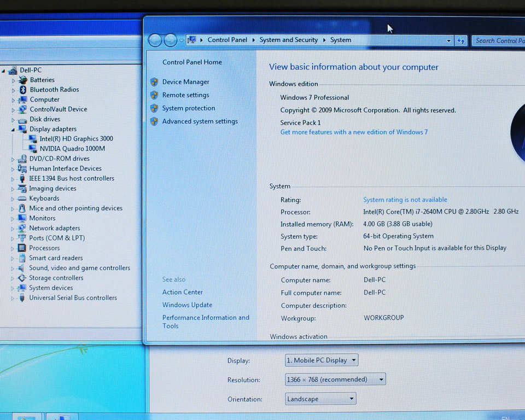Click the NVIDIA Quadro 1000M icon
525x420 pixels.
(33, 148)
